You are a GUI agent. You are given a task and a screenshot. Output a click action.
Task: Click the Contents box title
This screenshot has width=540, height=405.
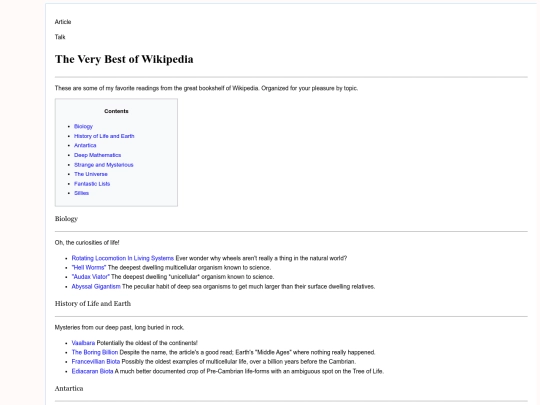pyautogui.click(x=116, y=111)
